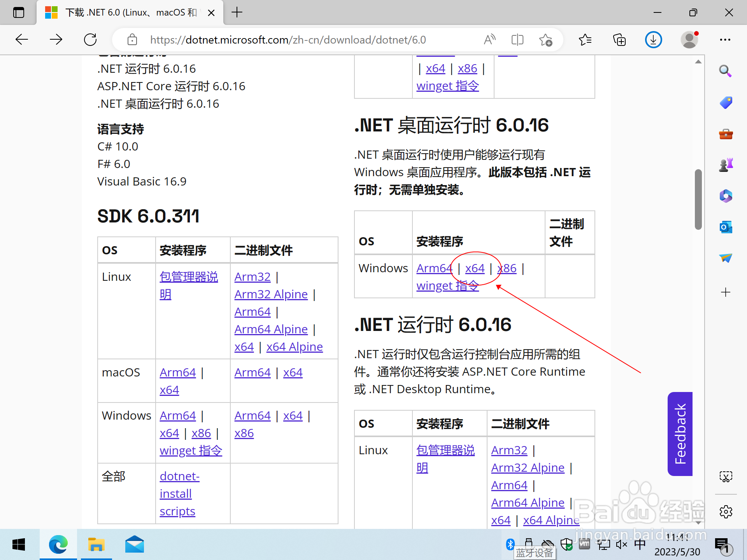The width and height of the screenshot is (747, 560).
Task: Download SDK Linux Arm64 Alpine binary
Action: click(x=271, y=329)
